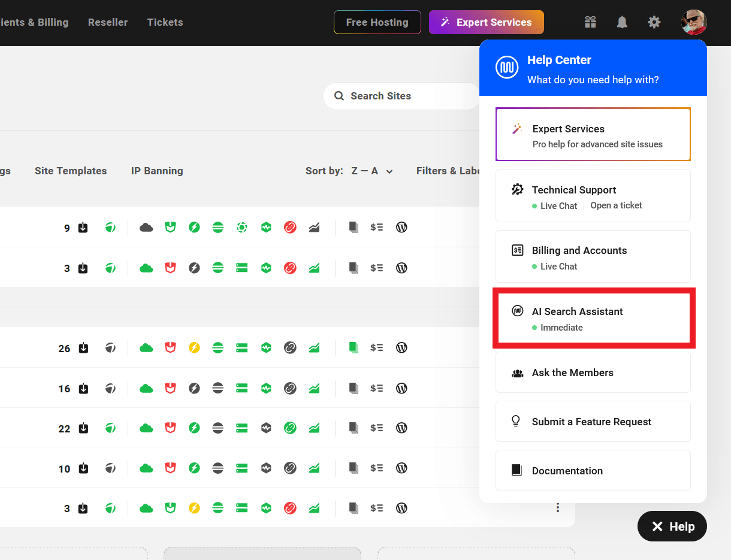
Task: Open the gift icon in top bar
Action: pyautogui.click(x=591, y=22)
